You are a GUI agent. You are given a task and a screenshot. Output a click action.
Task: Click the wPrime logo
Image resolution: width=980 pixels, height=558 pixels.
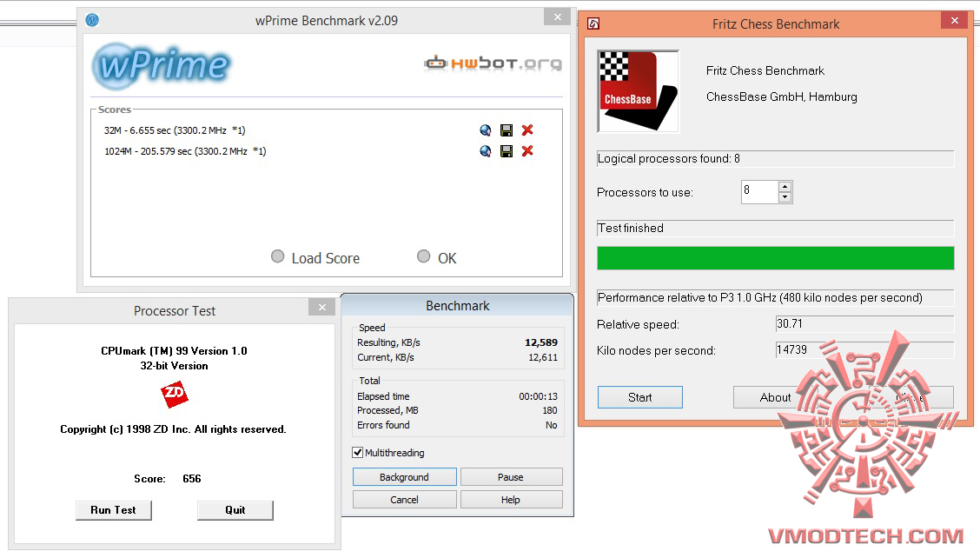pos(162,66)
